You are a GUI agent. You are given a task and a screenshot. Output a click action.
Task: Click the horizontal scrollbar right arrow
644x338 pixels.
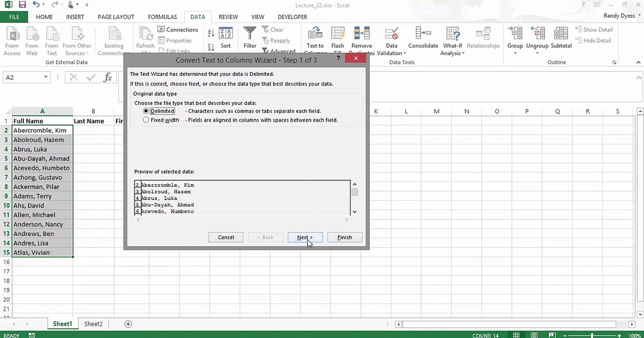click(632, 324)
